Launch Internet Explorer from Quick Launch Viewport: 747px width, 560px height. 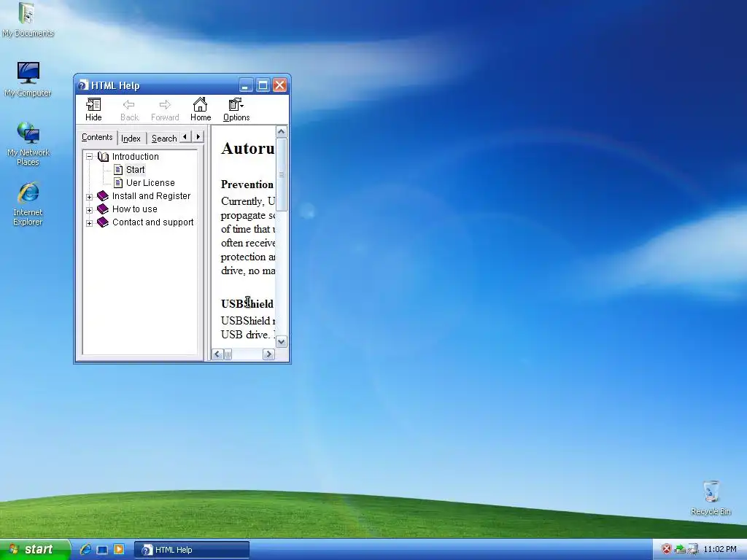coord(86,550)
